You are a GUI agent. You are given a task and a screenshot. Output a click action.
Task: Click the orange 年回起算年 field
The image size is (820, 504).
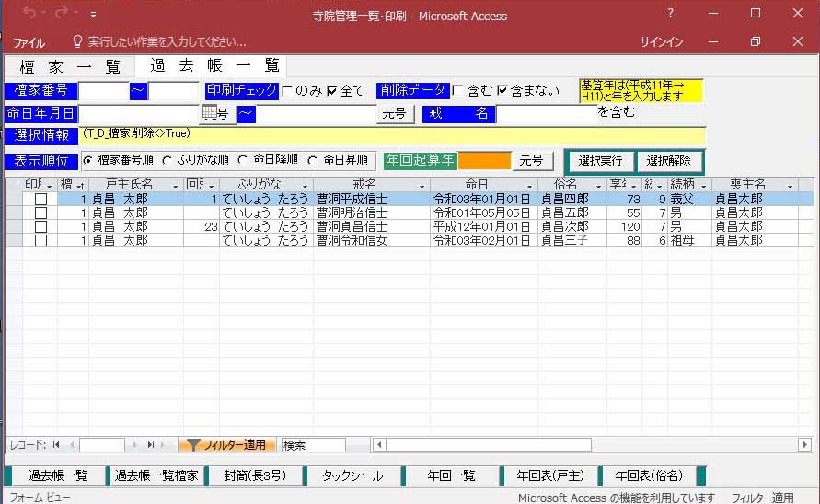pos(484,161)
